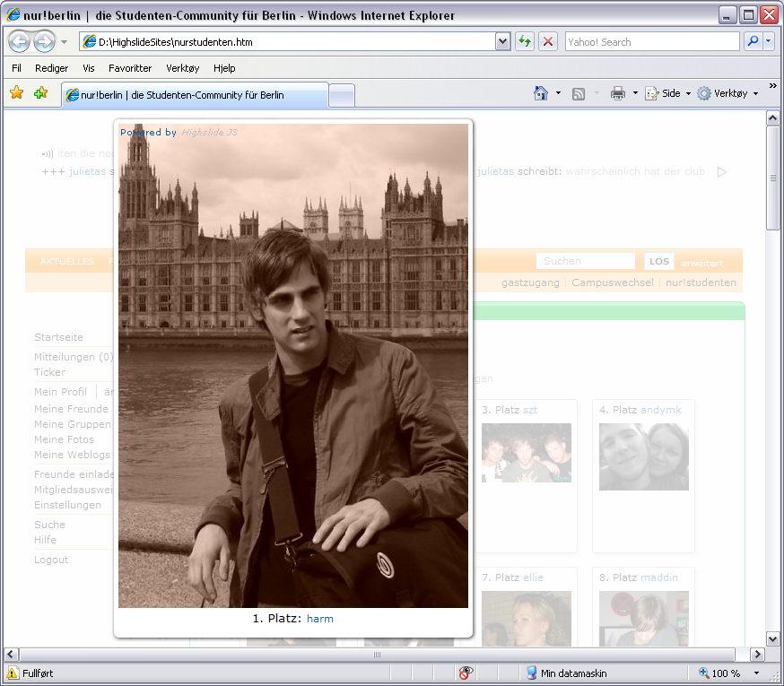Open the Rediger menu
Viewport: 784px width, 686px height.
[51, 68]
